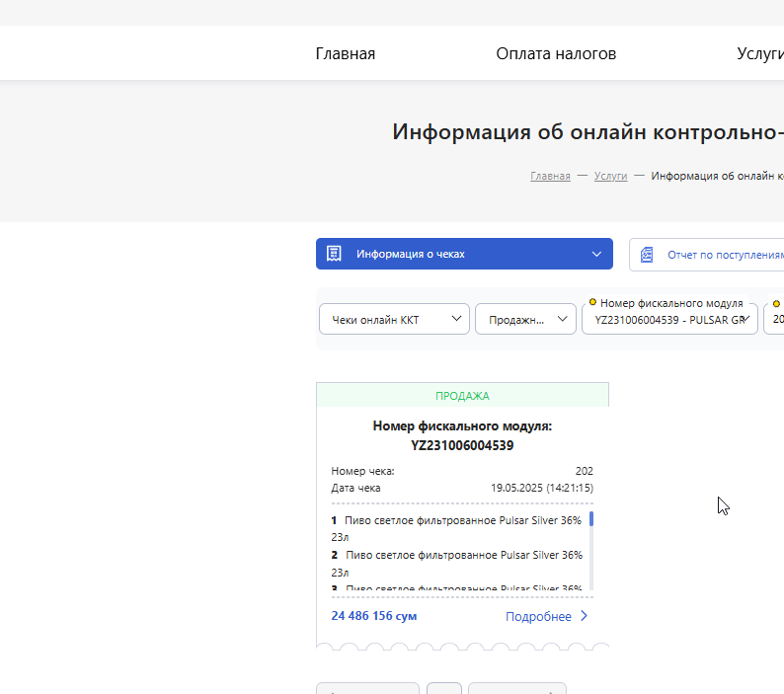Open the Чеки онлайн ККТ dropdown
Viewport: 784px width, 694px height.
394,319
